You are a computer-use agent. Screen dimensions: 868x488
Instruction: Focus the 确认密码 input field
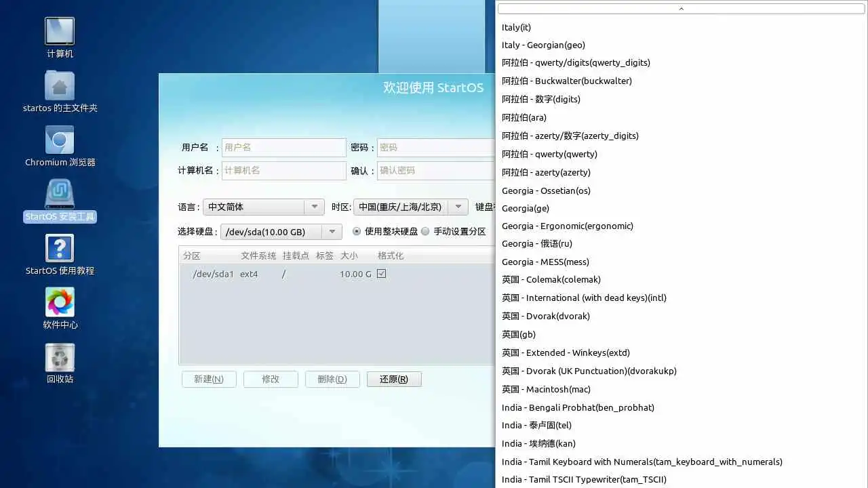[436, 170]
